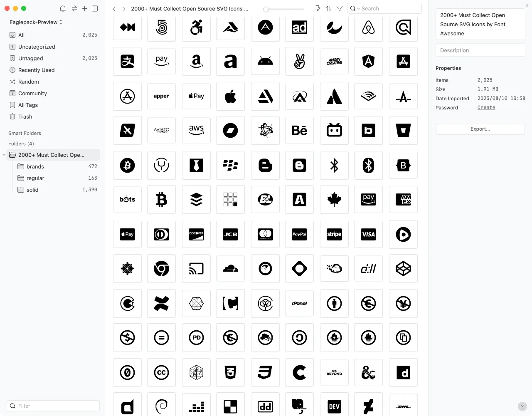Collapse the 2000+ Must Collect folder tree
The height and width of the screenshot is (416, 532).
click(x=4, y=155)
